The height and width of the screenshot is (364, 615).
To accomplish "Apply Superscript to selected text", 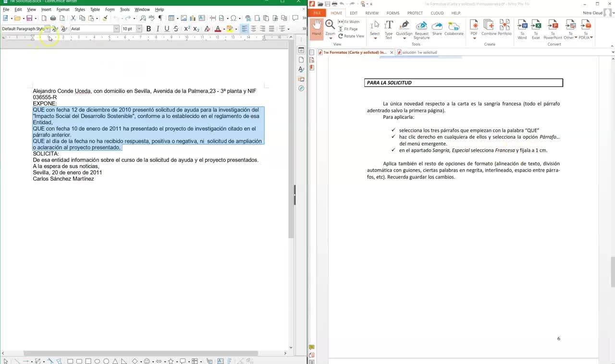I will pyautogui.click(x=187, y=29).
